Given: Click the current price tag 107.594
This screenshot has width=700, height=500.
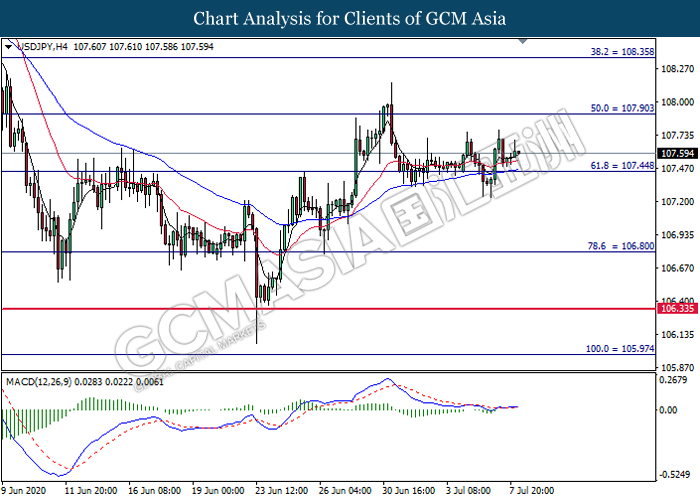Looking at the screenshot, I should pos(677,154).
